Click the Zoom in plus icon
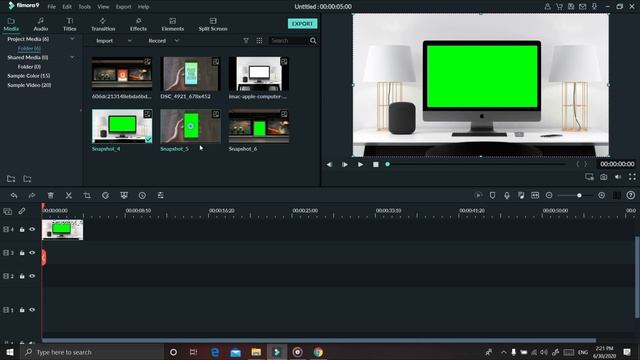Image resolution: width=640 pixels, height=360 pixels. click(602, 196)
